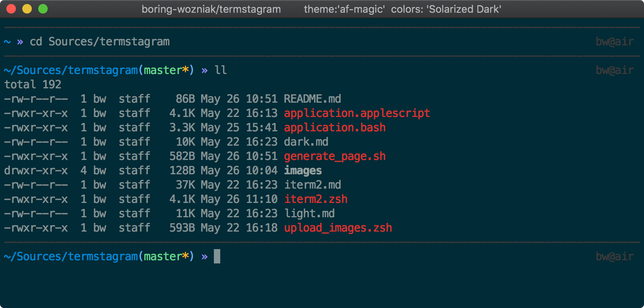Click the green zoom window button
The image size is (644, 308).
[x=43, y=9]
